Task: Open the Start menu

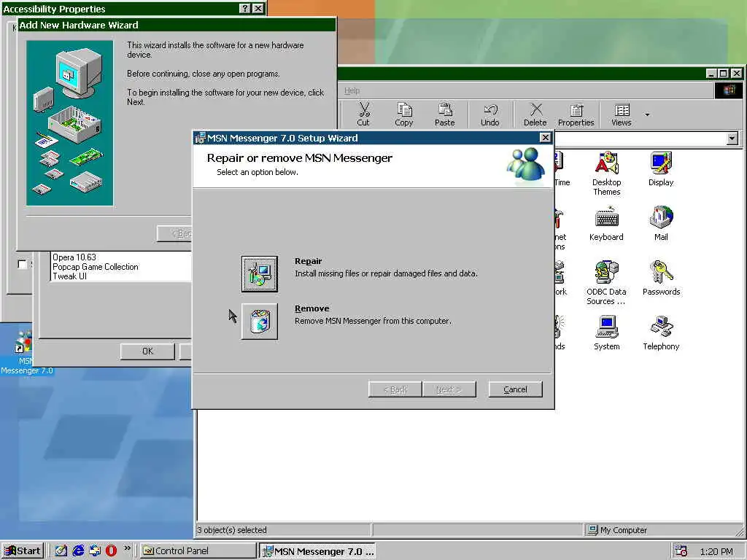Action: click(x=23, y=551)
